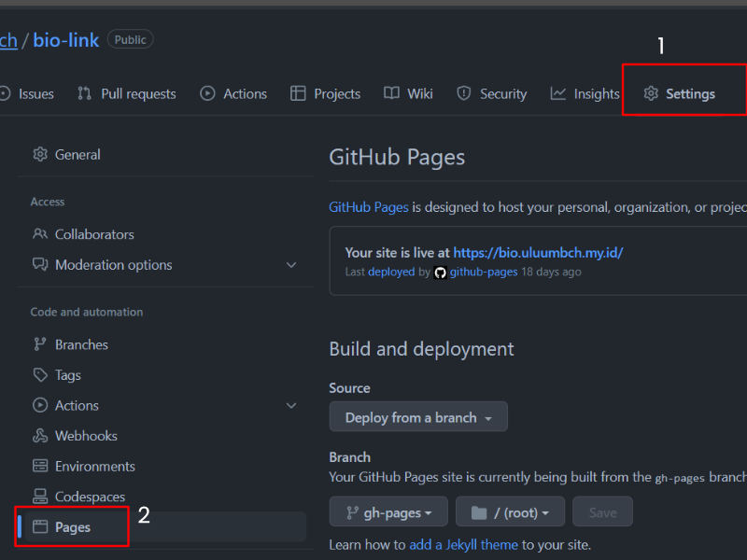Open the / (root) folder dropdown
This screenshot has height=560, width=747.
pyautogui.click(x=510, y=511)
